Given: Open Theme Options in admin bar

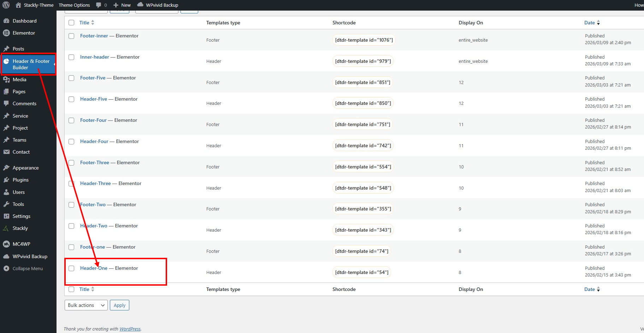Looking at the screenshot, I should (74, 5).
